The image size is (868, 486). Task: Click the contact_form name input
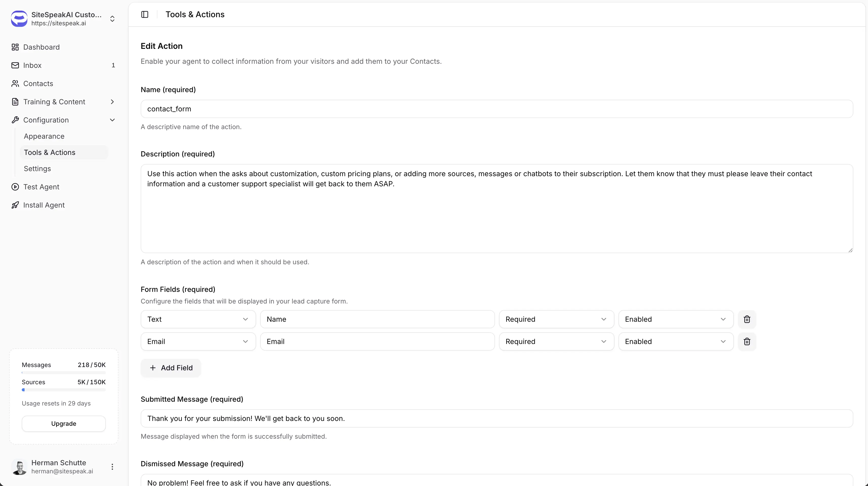click(x=496, y=109)
